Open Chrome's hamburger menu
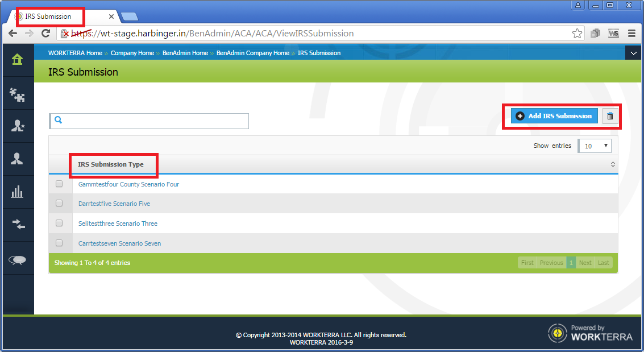 coord(631,34)
